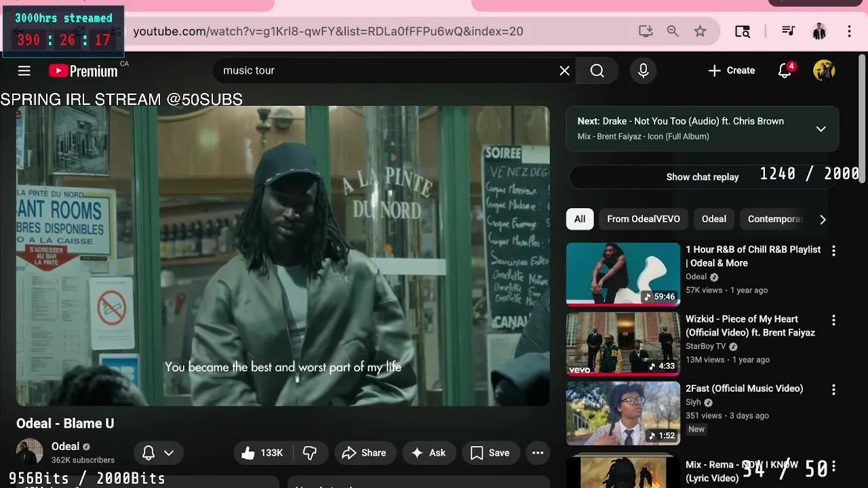Click 362K subscribers text

(x=83, y=460)
